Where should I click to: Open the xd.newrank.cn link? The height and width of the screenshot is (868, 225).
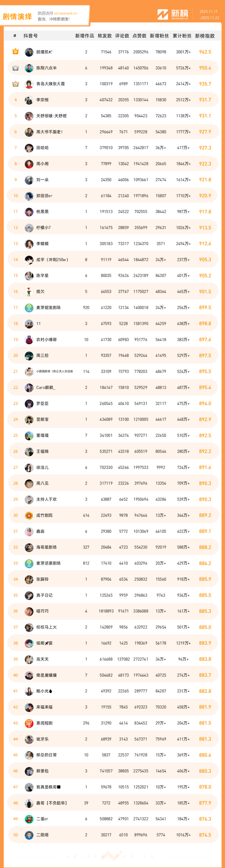point(65,14)
